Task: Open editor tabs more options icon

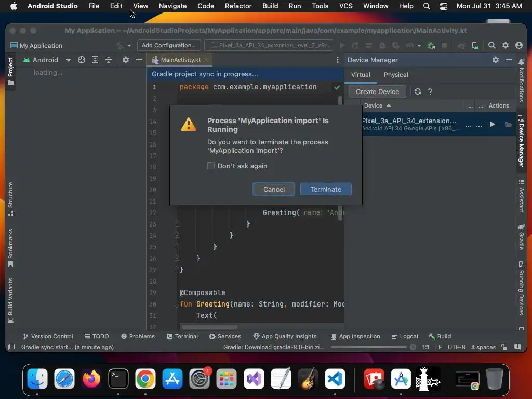Action: pyautogui.click(x=337, y=60)
